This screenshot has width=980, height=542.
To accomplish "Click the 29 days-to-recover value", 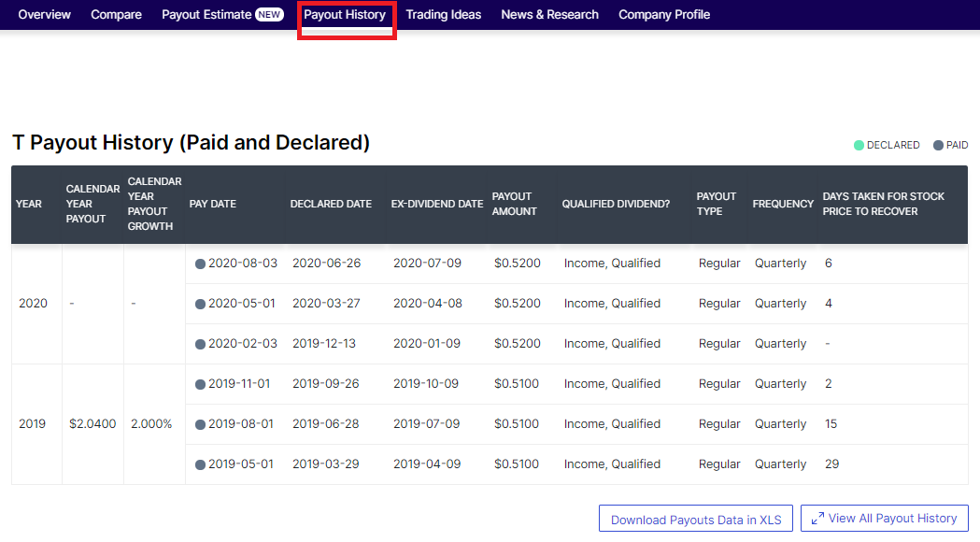I will (x=831, y=464).
